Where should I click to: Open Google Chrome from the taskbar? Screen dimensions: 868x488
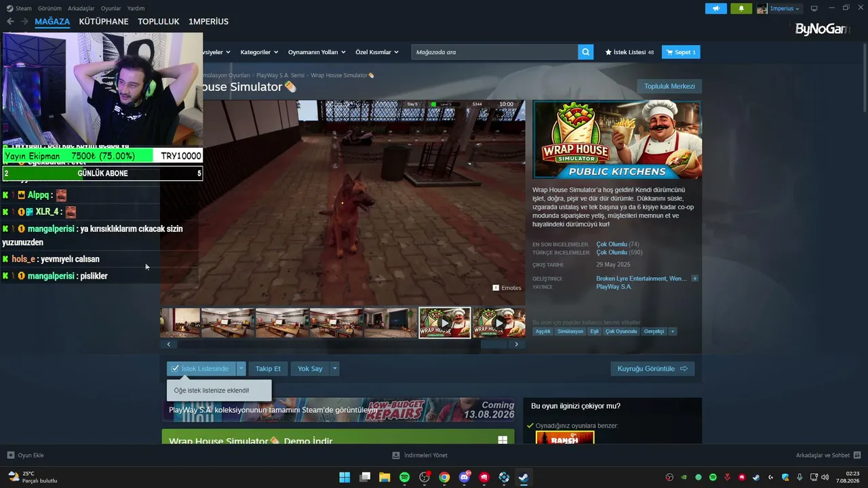(x=444, y=477)
